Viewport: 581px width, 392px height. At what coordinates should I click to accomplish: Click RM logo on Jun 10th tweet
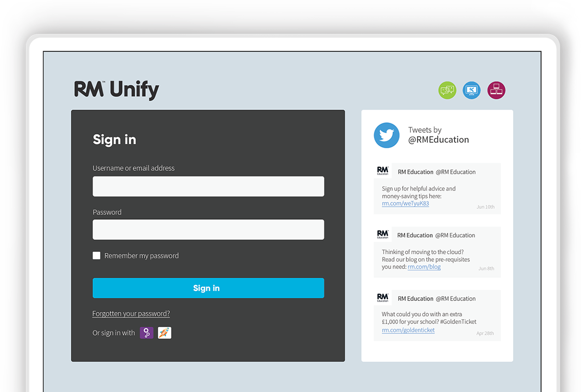click(383, 171)
